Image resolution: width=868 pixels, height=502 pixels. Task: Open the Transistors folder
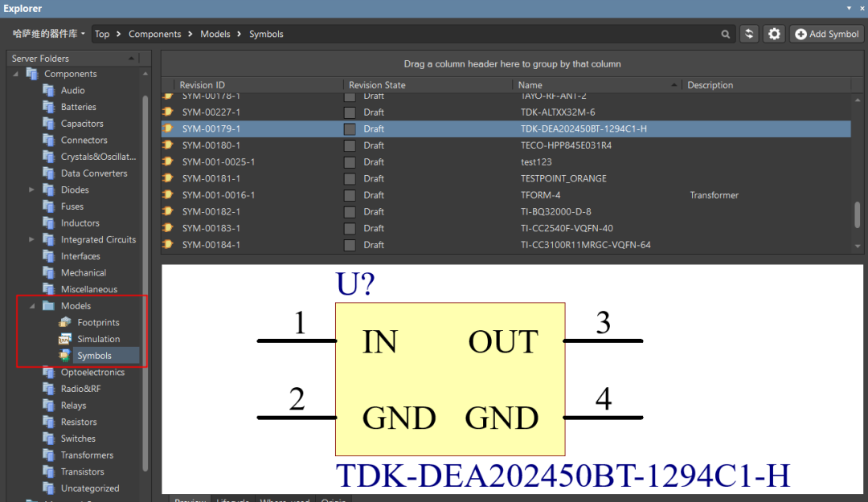click(83, 471)
